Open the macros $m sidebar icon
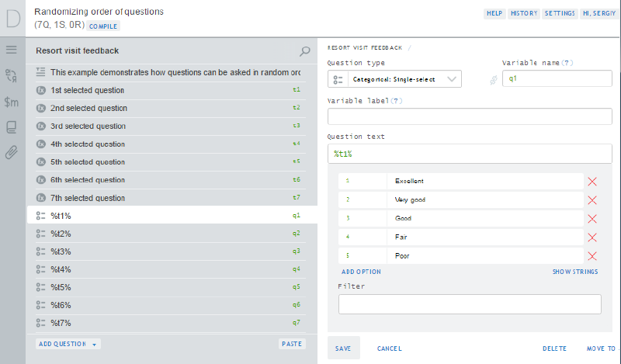This screenshot has width=621, height=364. pos(12,102)
